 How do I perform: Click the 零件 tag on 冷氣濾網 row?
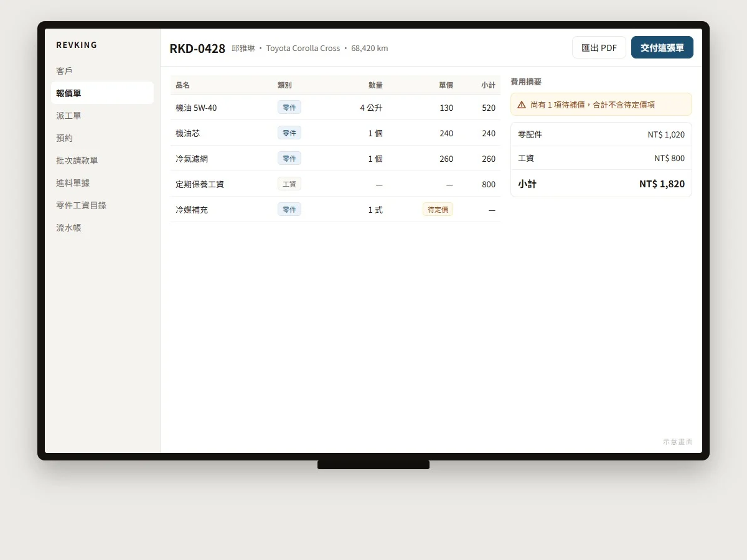pos(289,159)
